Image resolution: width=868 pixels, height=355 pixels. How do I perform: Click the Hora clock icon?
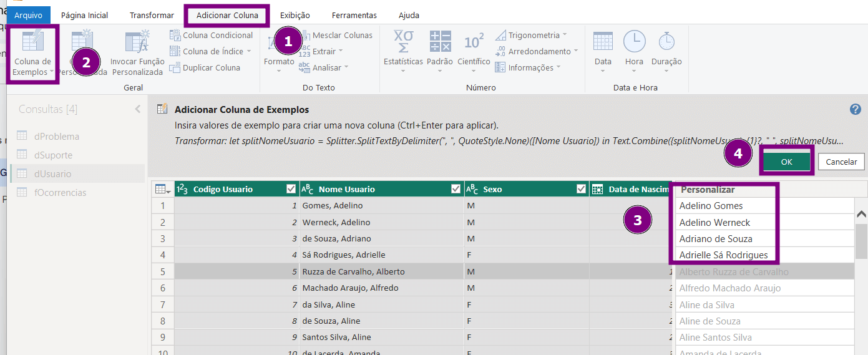tap(634, 41)
